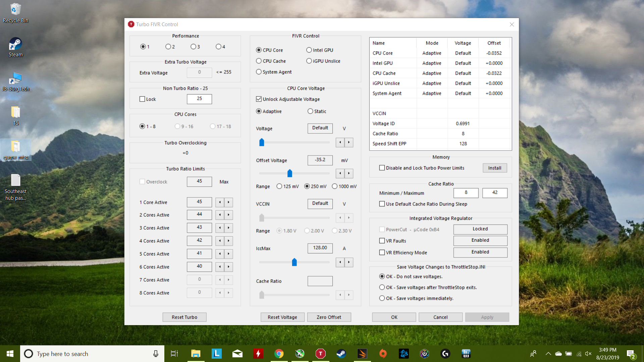
Task: Click the Cache Ratio Maximum field
Action: point(495,193)
